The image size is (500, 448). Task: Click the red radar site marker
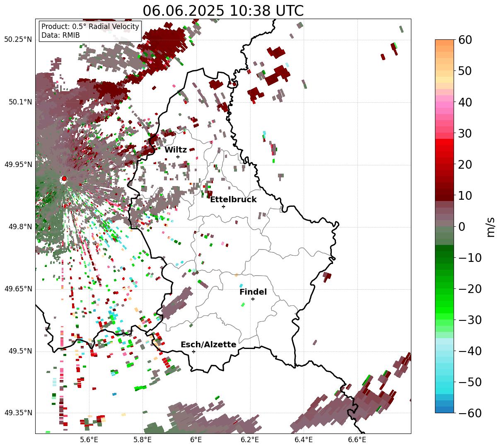pos(64,179)
